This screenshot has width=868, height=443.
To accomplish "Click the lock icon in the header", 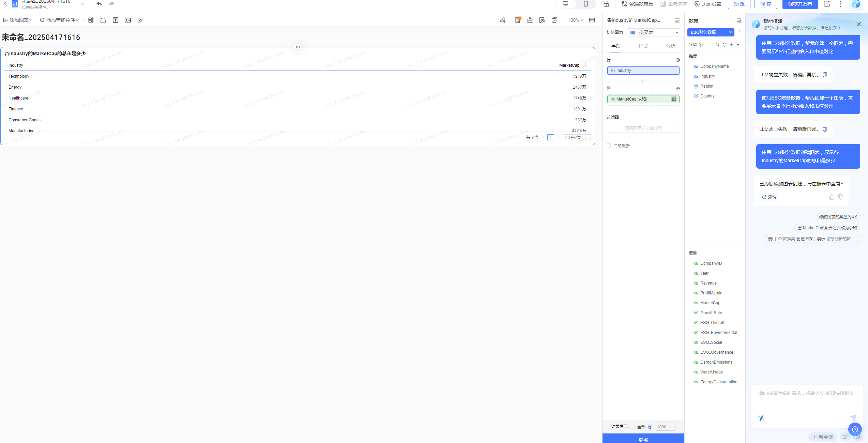I will point(606,4).
